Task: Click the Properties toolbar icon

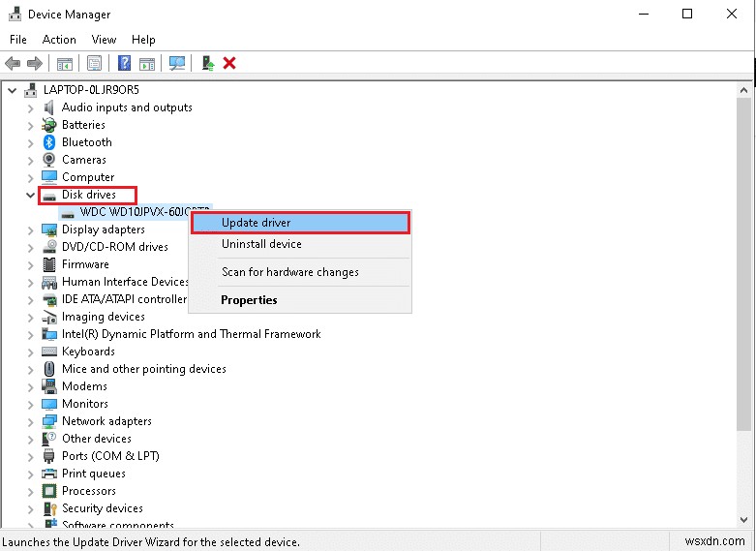Action: (95, 63)
